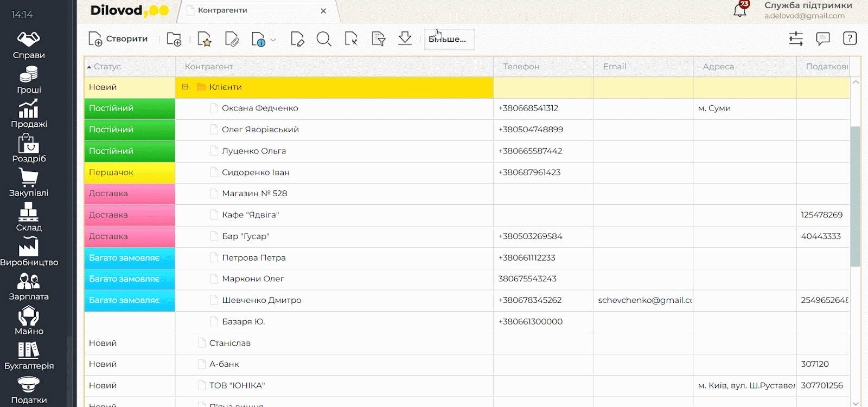Click the download arrow icon
This screenshot has height=407, width=868.
tap(405, 38)
